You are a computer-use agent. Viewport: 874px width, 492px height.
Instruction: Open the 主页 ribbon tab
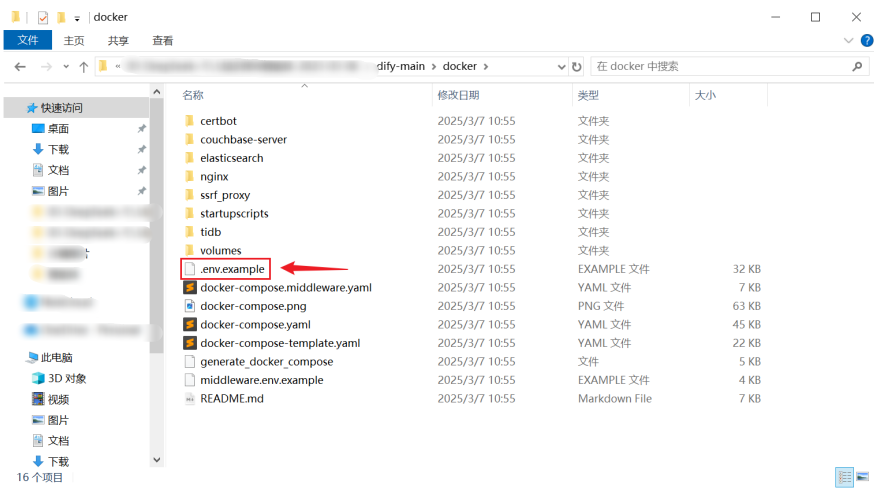pyautogui.click(x=74, y=40)
